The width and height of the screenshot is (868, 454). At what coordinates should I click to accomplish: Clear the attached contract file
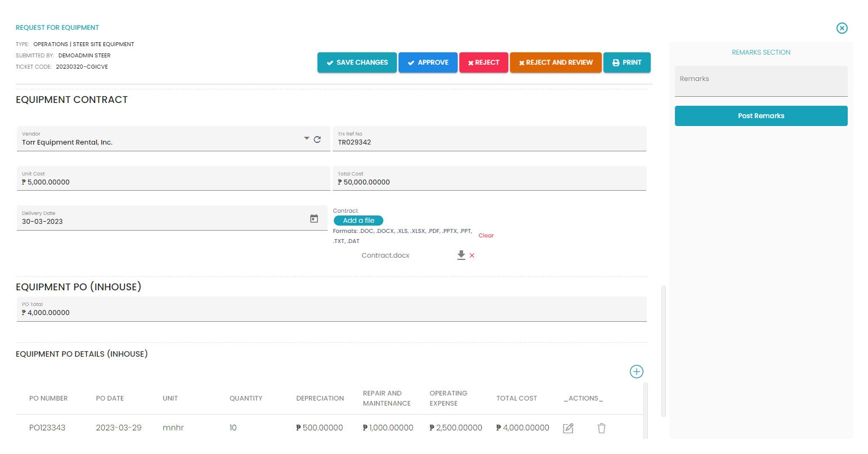tap(486, 235)
